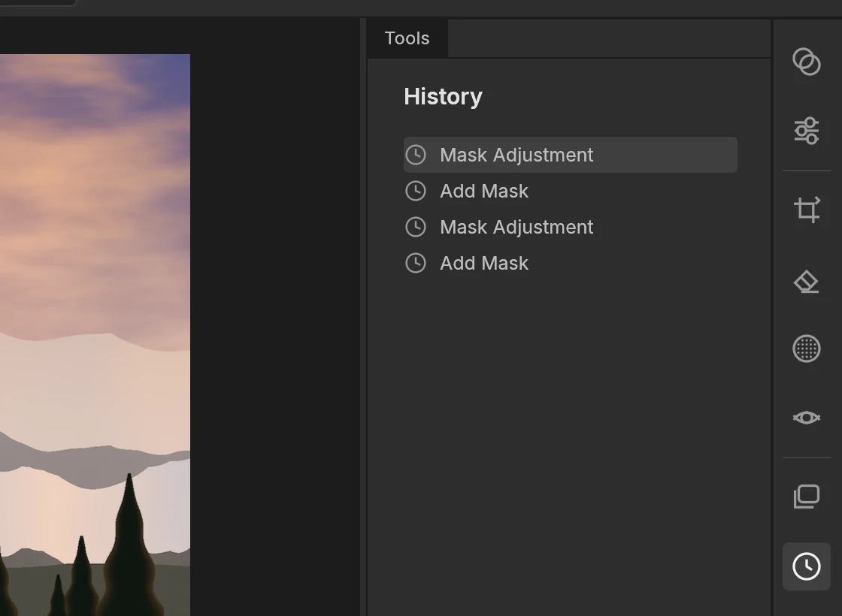Image resolution: width=842 pixels, height=616 pixels.
Task: Select the non-highlighted Mask Adjustment history entry
Action: pos(571,227)
